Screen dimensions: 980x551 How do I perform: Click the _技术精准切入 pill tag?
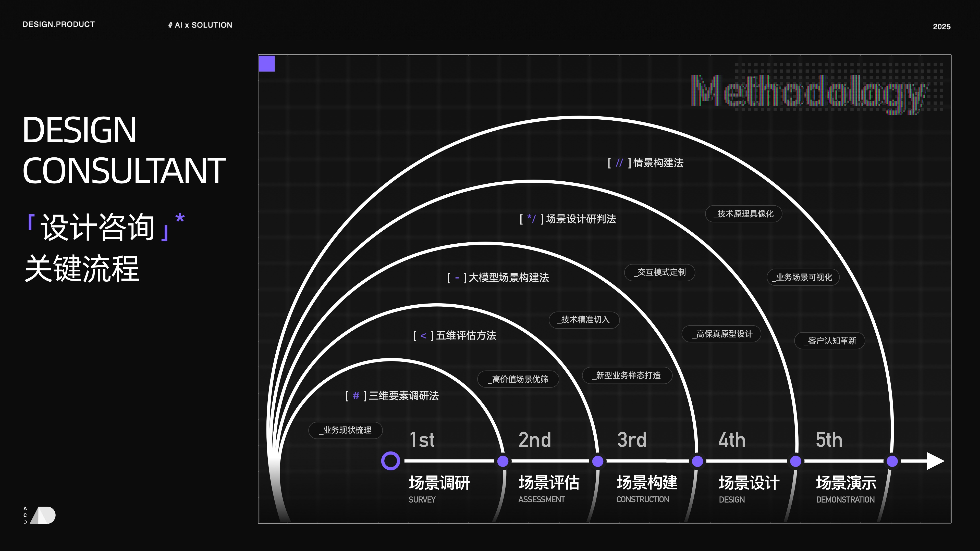pyautogui.click(x=584, y=320)
